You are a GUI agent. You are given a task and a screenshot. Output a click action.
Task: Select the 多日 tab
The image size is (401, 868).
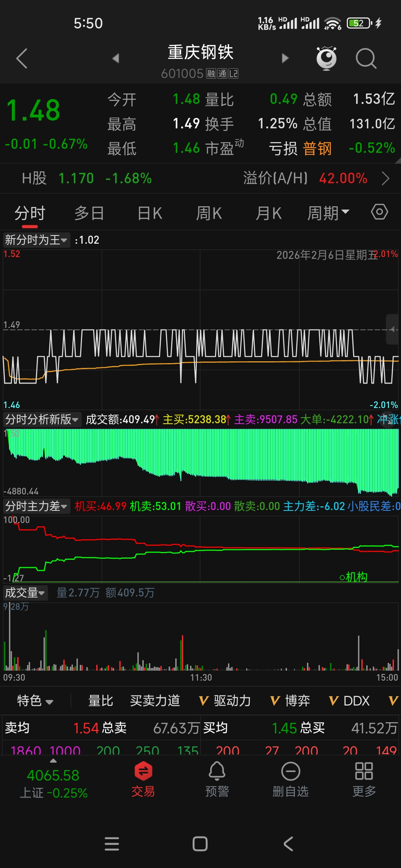click(89, 213)
